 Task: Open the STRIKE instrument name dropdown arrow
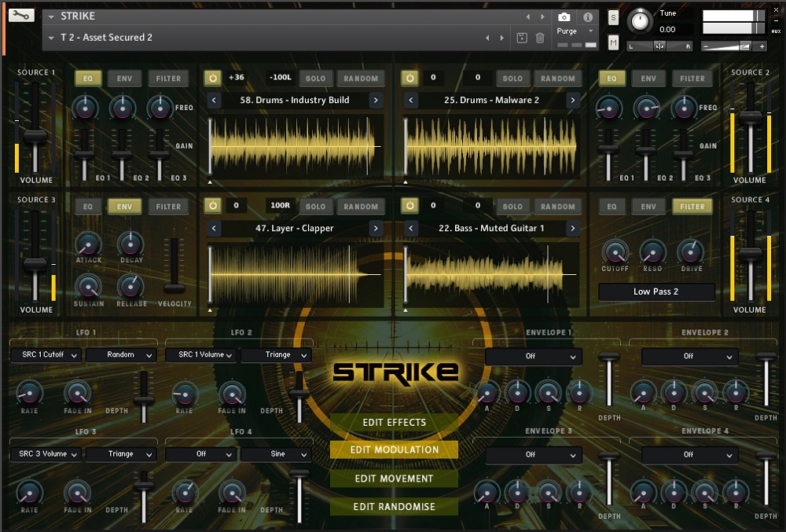[51, 17]
